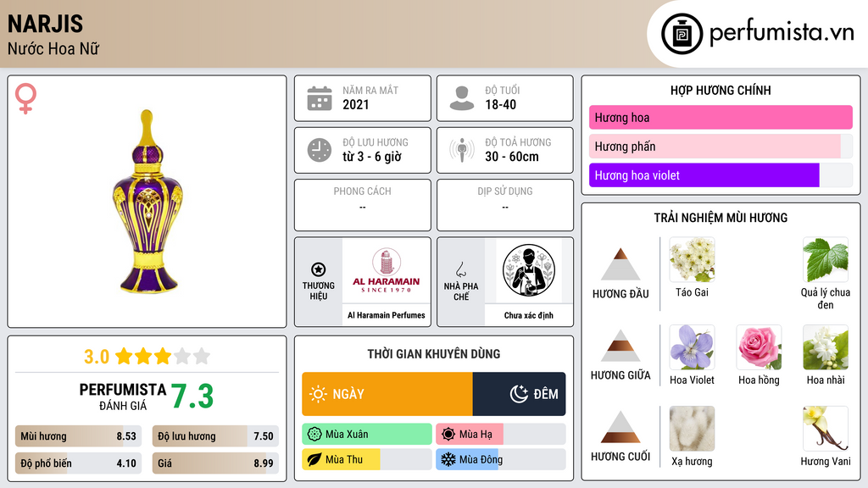Click the Mùi hương 8.53 rating bar
Screen dimensions: 868x488
(78, 436)
